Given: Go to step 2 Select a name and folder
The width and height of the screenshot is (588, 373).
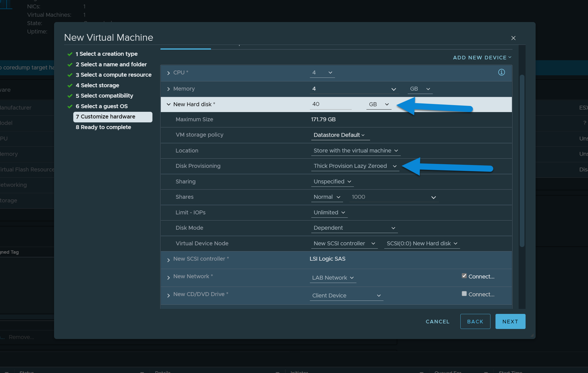Looking at the screenshot, I should tap(111, 65).
